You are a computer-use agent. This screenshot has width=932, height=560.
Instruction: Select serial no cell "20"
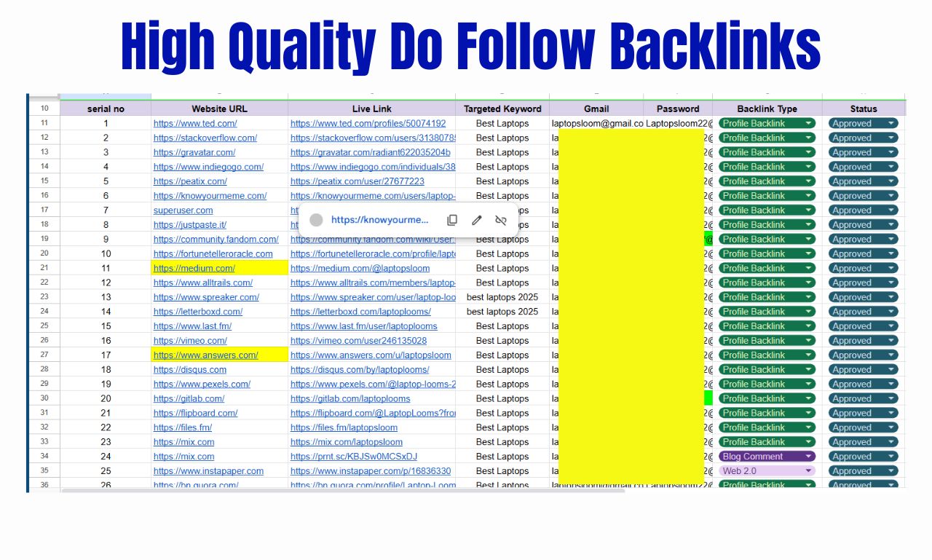click(x=106, y=398)
